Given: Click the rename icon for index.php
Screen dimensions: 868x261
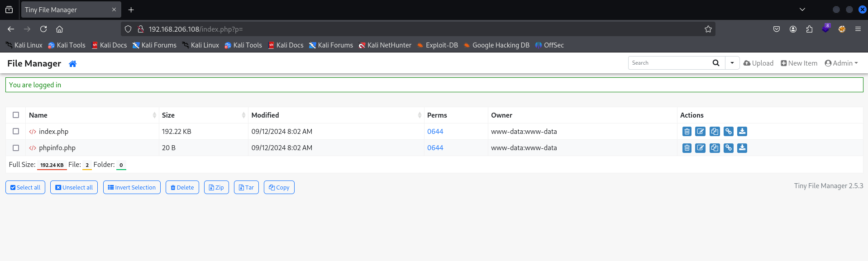Looking at the screenshot, I should [700, 132].
